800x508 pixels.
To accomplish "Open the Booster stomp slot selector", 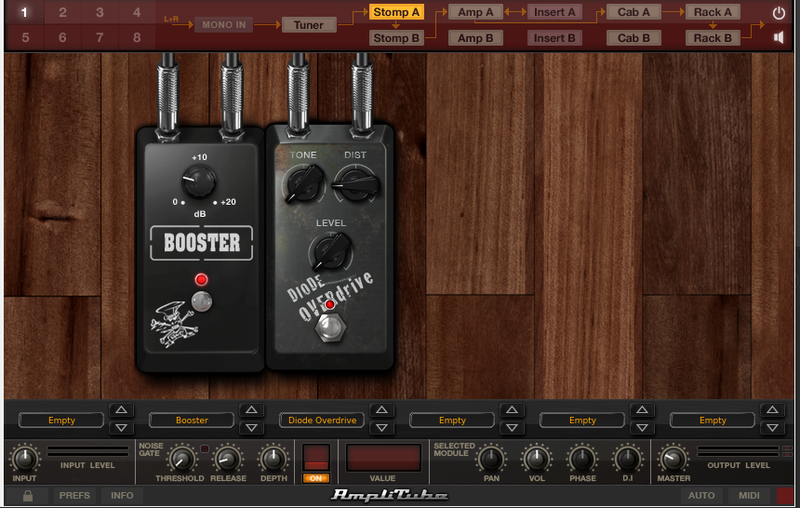I will [x=192, y=420].
